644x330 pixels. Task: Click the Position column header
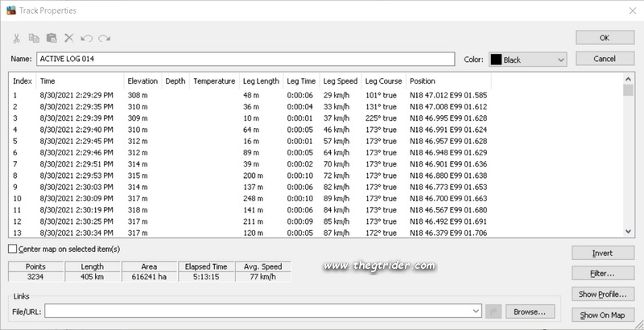point(423,81)
